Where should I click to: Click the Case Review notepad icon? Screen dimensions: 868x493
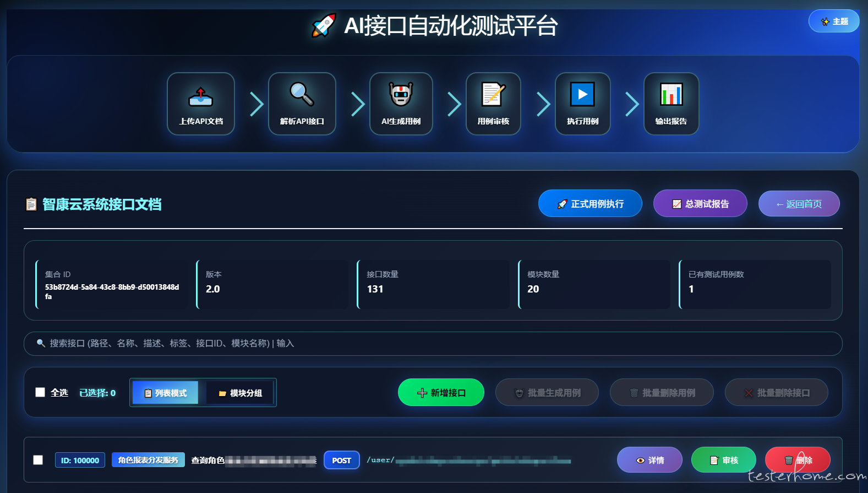tap(493, 95)
